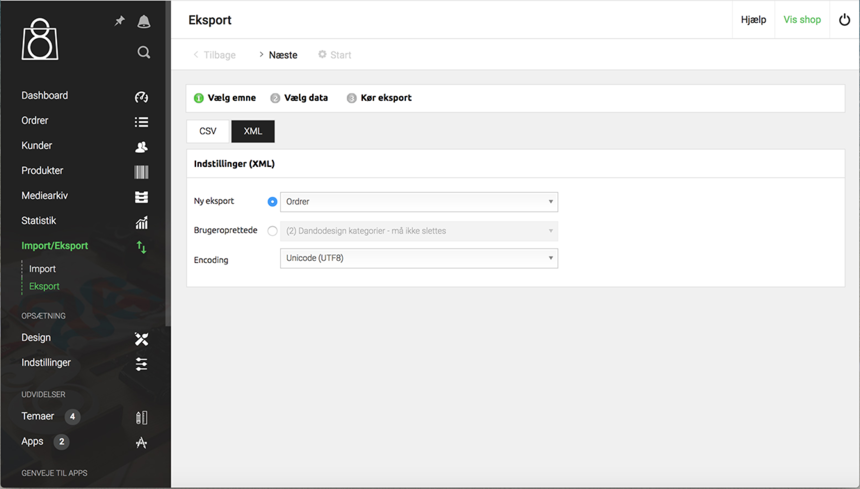Open the Vis shop link
This screenshot has height=489, width=860.
point(801,20)
